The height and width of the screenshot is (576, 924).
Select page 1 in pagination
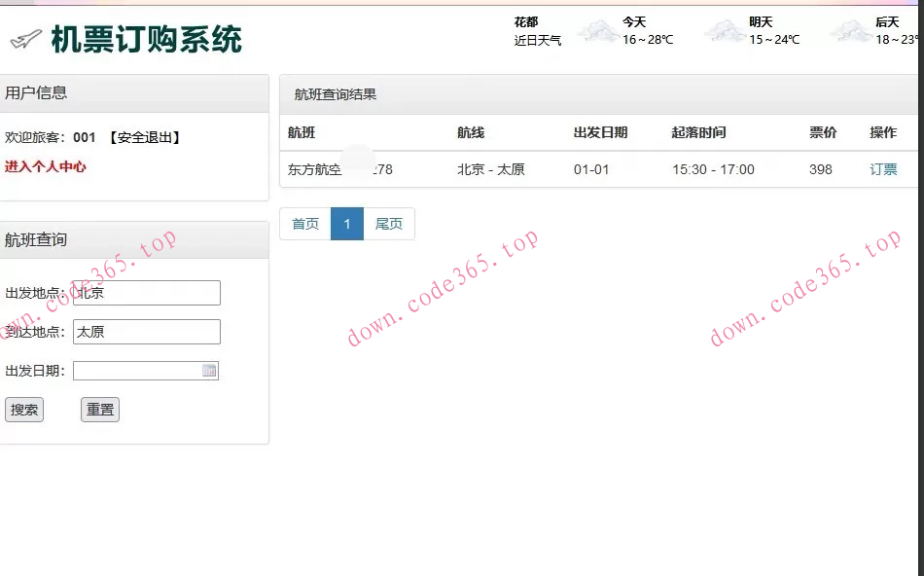(347, 223)
